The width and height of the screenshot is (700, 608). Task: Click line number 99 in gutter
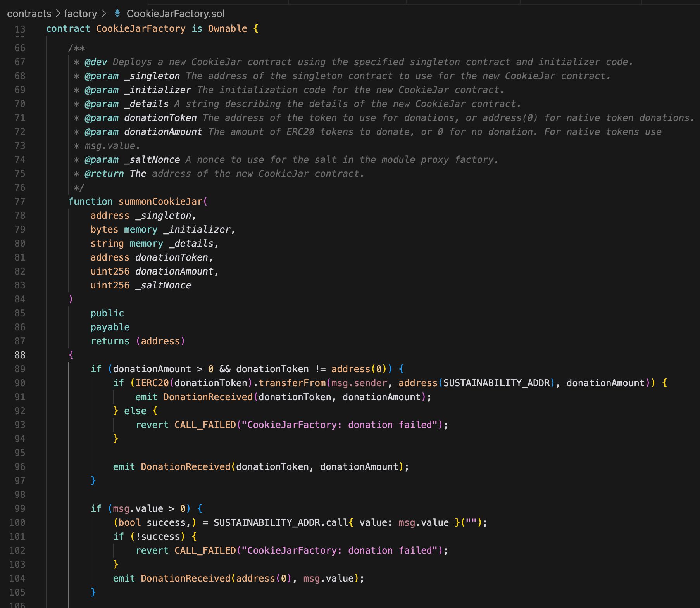pos(20,508)
